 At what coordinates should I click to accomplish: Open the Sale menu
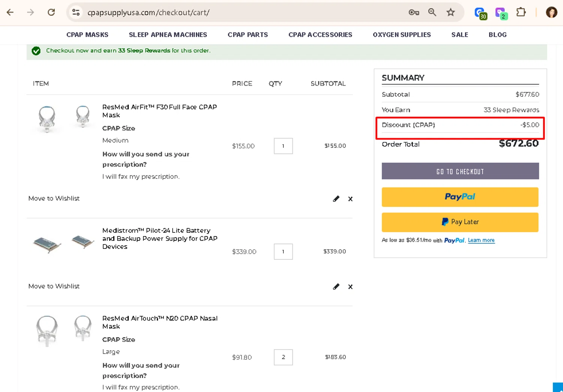click(x=460, y=35)
